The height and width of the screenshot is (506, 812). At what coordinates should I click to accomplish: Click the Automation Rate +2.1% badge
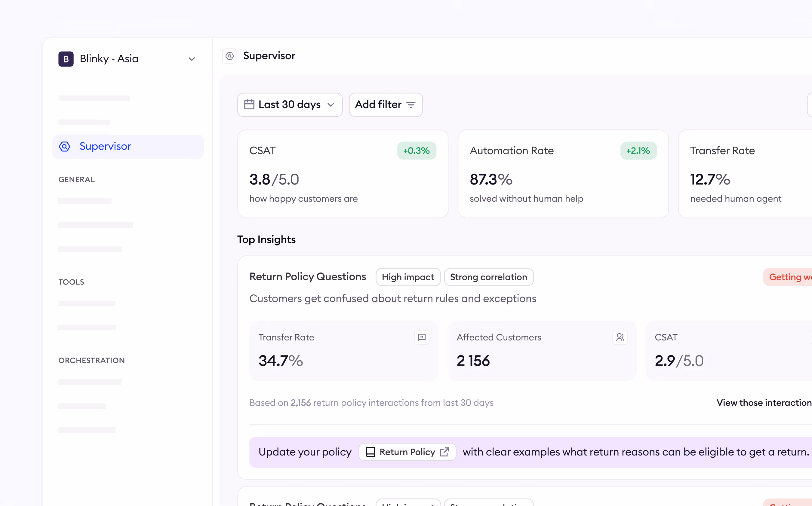coord(638,151)
